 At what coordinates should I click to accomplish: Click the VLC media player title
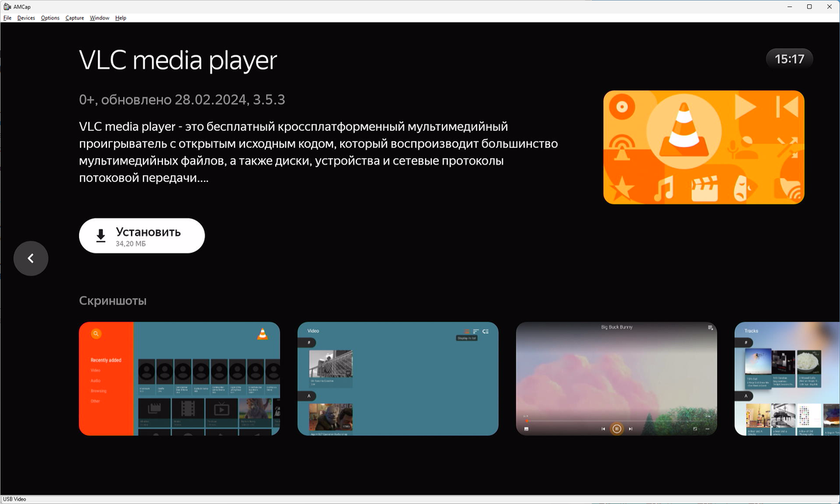click(178, 60)
